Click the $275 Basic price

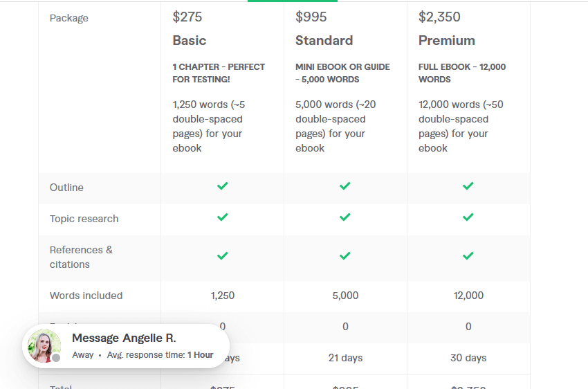pos(187,17)
